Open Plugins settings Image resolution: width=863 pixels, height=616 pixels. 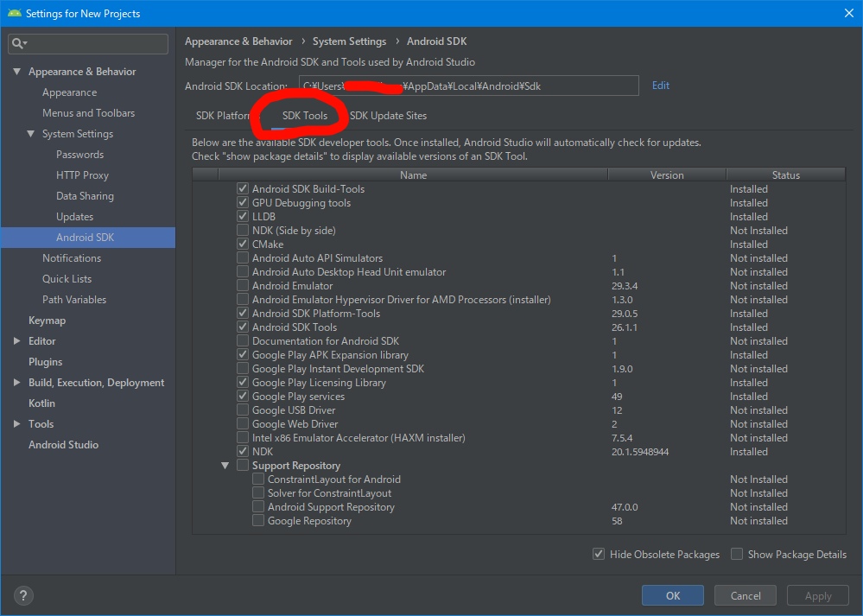45,362
